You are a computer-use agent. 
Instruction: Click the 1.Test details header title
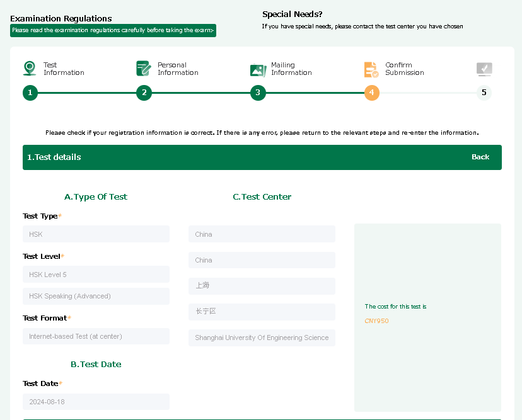[54, 157]
